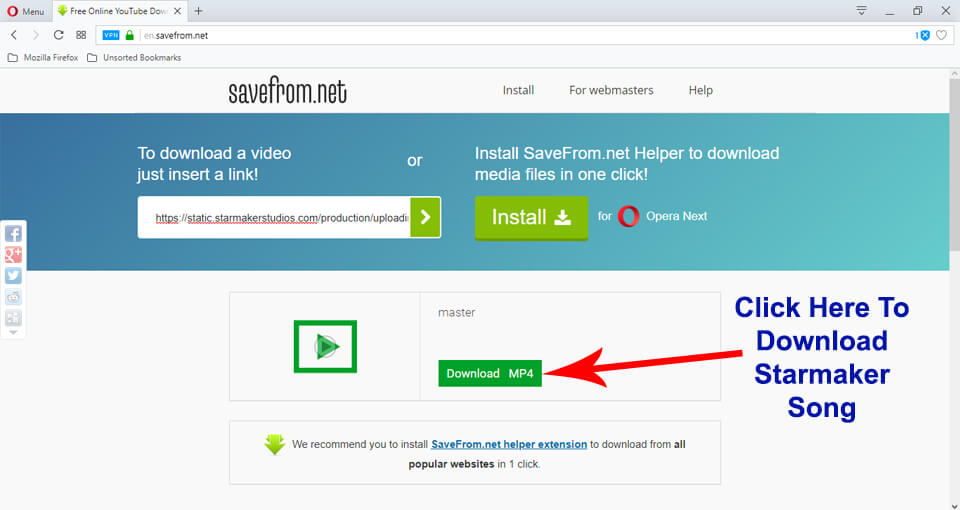Click the 'master' video title text
Screen dimensions: 960x510
456,312
